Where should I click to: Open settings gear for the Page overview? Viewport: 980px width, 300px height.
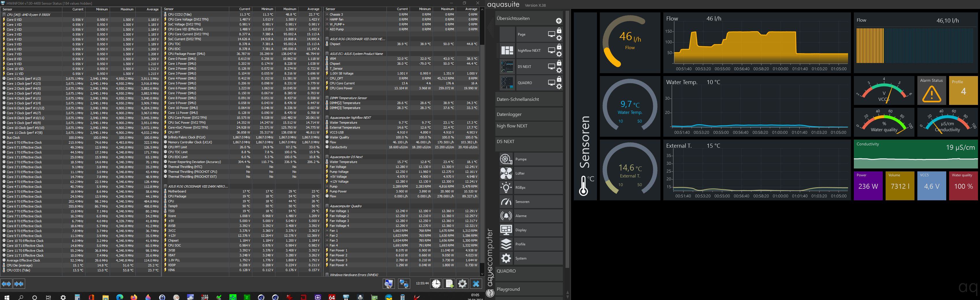pyautogui.click(x=559, y=38)
